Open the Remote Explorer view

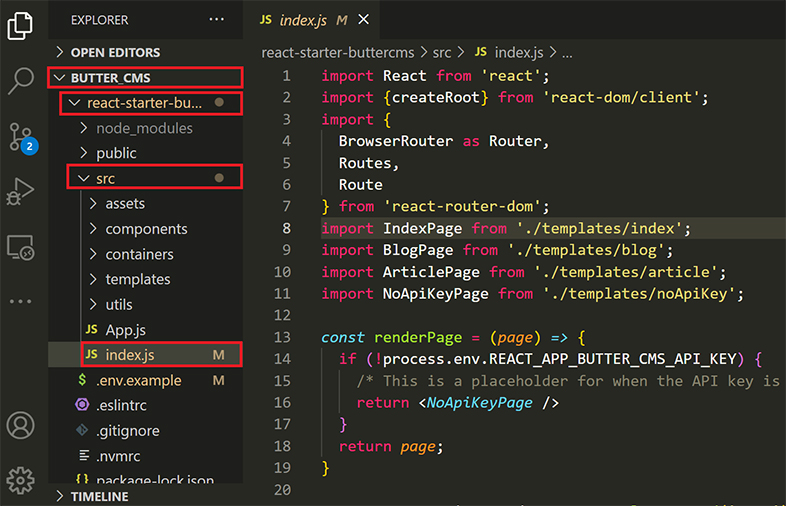coord(20,248)
